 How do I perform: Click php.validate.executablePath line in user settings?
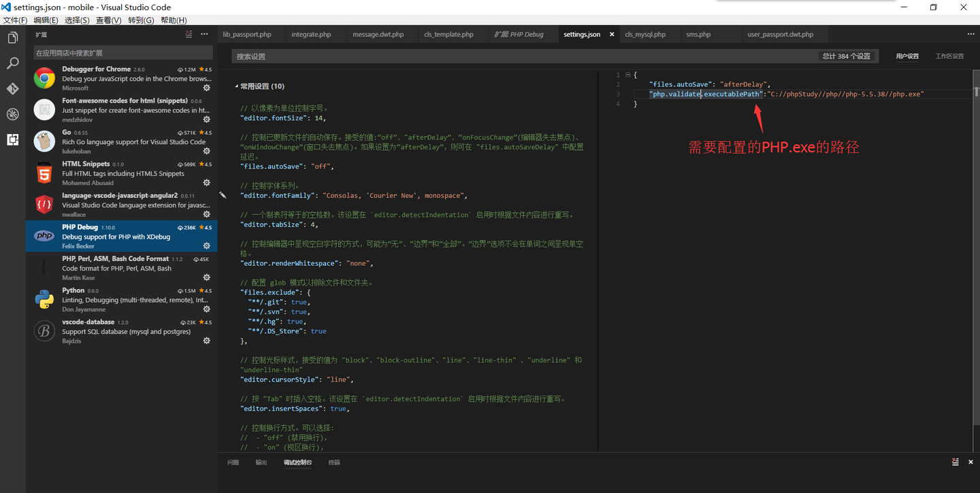click(x=786, y=94)
